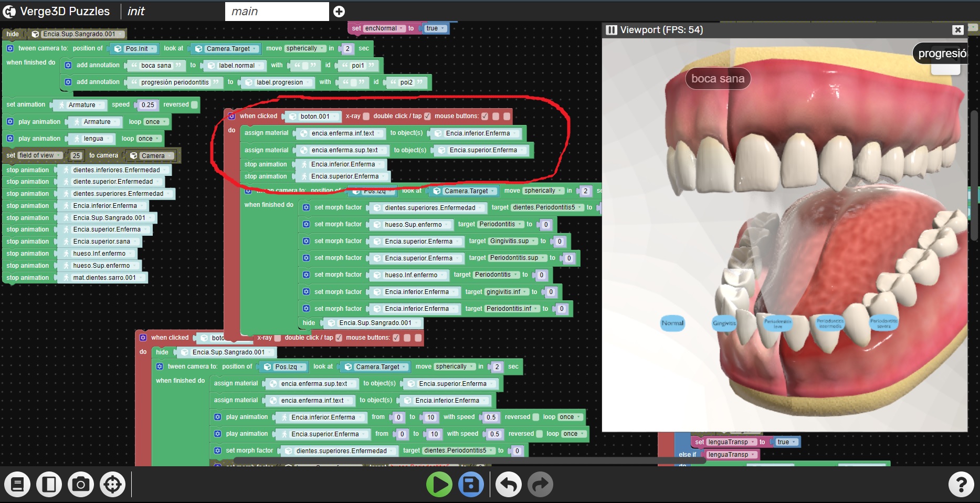Toggle reversed checkbox for Encia.inferior.Enferma play animation
This screenshot has height=503, width=980.
(536, 417)
